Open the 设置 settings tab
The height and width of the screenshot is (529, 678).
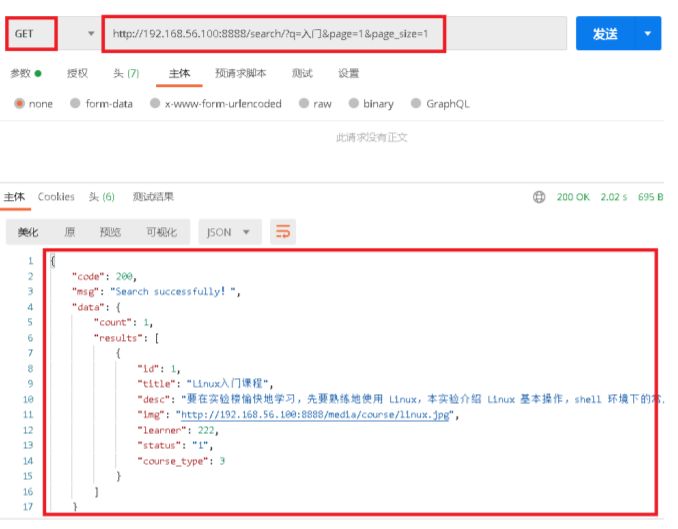(x=349, y=73)
